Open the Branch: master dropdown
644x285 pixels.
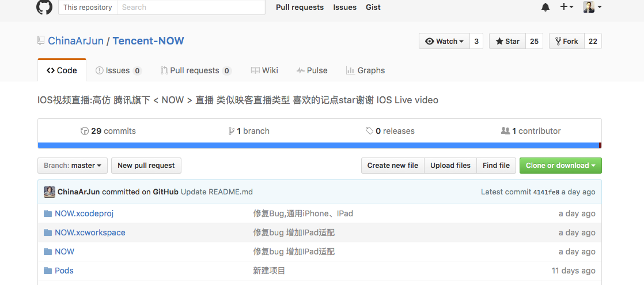pyautogui.click(x=73, y=166)
